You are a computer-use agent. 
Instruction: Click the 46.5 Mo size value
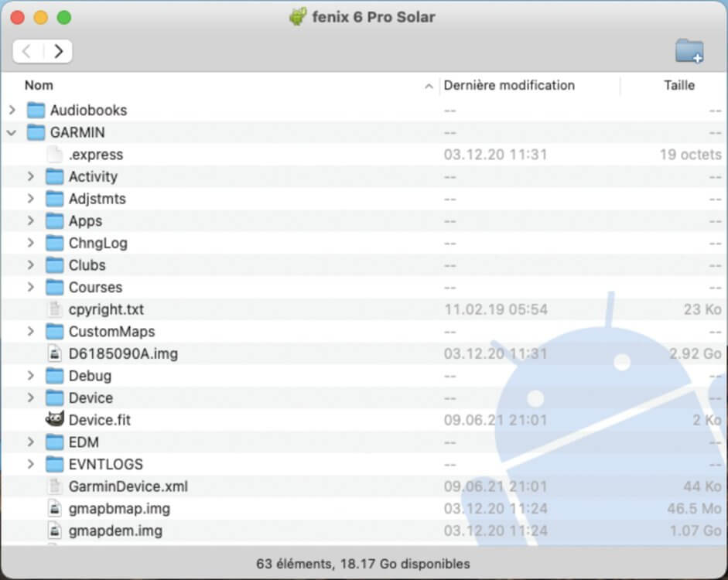[x=694, y=509]
